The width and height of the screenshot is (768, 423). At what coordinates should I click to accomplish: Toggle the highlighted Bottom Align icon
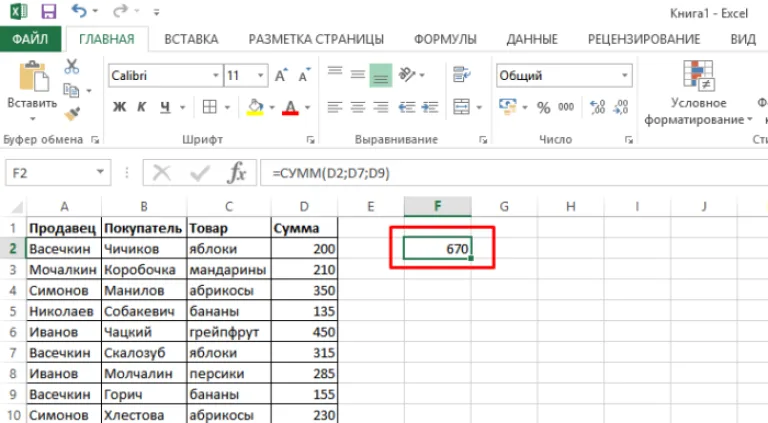point(381,75)
